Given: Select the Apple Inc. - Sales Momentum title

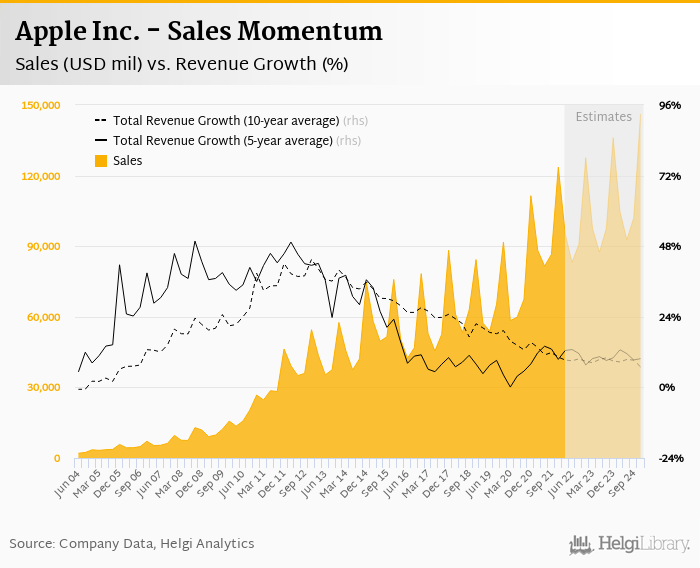Looking at the screenshot, I should 199,32.
